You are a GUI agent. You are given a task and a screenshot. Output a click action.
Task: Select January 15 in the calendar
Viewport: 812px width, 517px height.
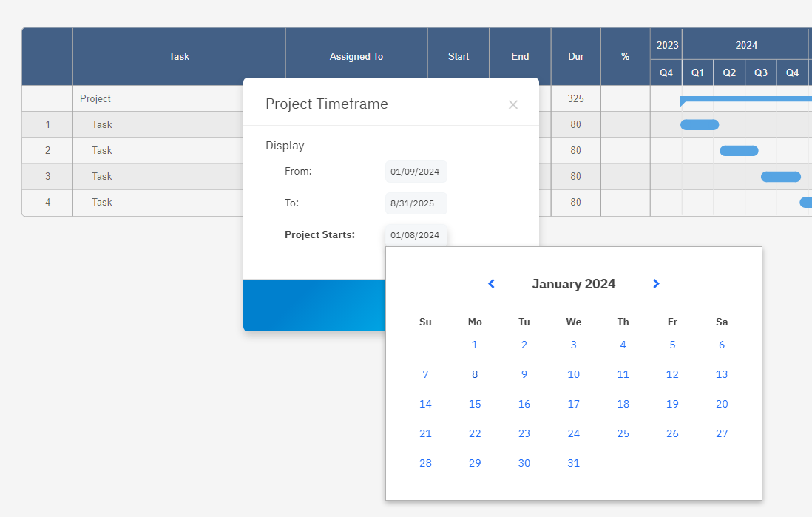click(x=475, y=404)
